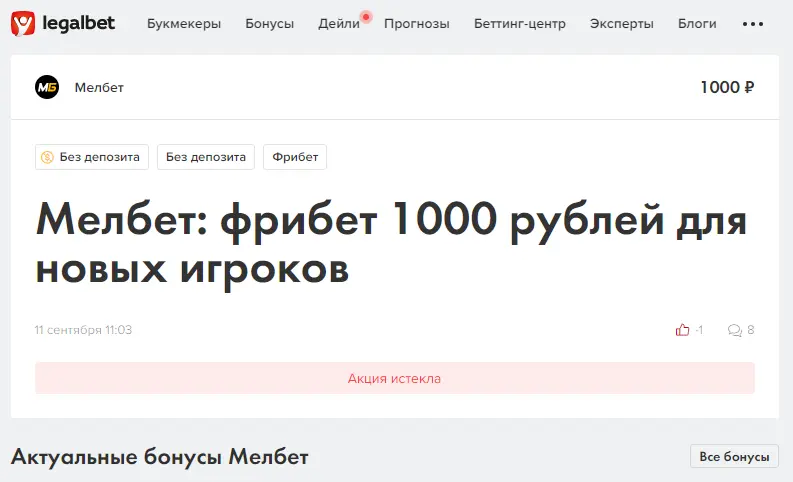
Task: Open the Блоги section
Action: point(697,24)
